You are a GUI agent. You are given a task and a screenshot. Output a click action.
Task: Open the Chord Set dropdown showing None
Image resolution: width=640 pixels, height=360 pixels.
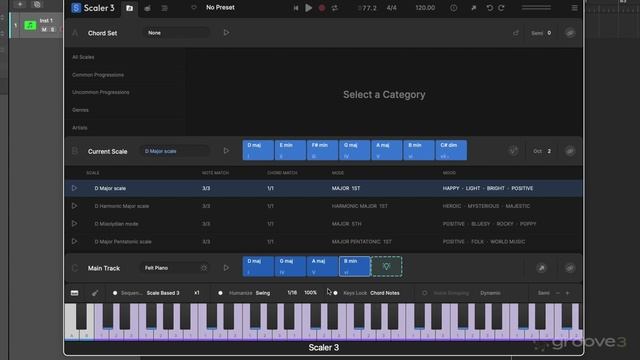[176, 33]
